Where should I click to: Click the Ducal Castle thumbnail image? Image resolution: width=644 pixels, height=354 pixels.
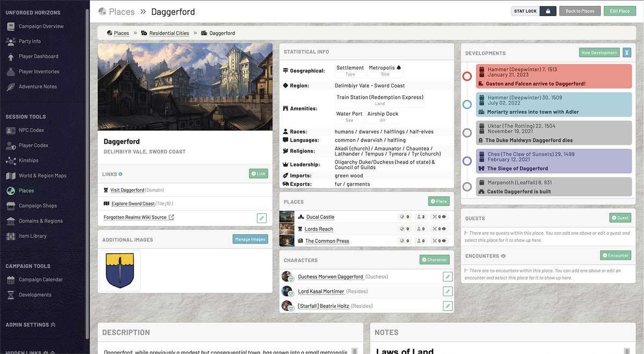287,217
